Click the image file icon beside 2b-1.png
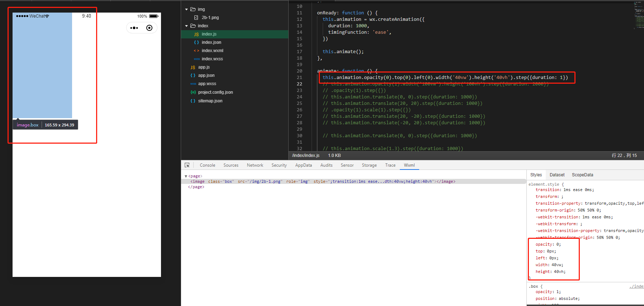The height and width of the screenshot is (306, 644). [x=196, y=18]
